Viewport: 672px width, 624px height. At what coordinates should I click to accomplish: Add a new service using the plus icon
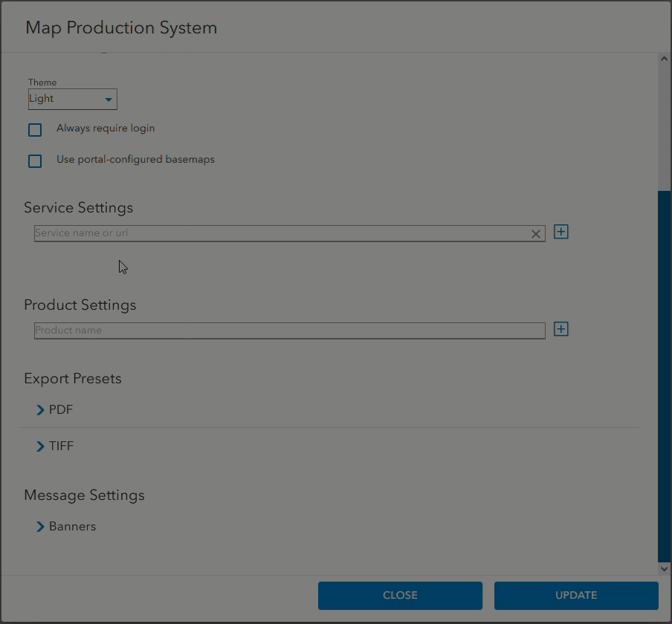(560, 232)
